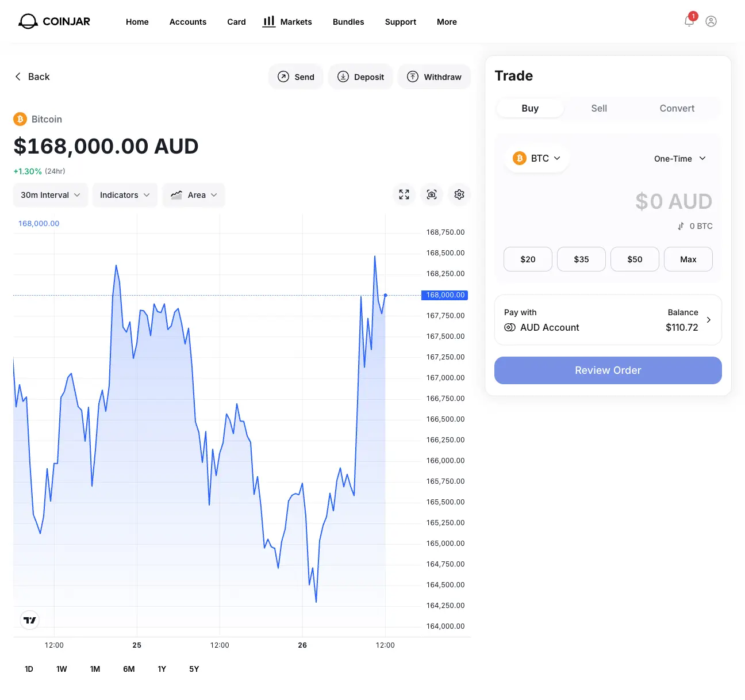The image size is (745, 700).
Task: Click the Review Order button
Action: [x=608, y=370]
